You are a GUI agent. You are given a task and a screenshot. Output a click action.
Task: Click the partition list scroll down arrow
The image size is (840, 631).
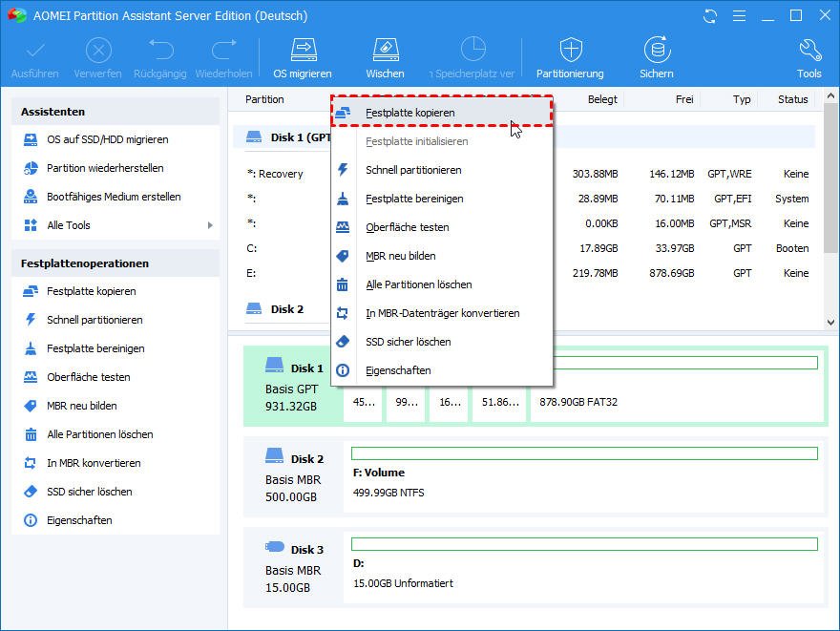point(830,323)
